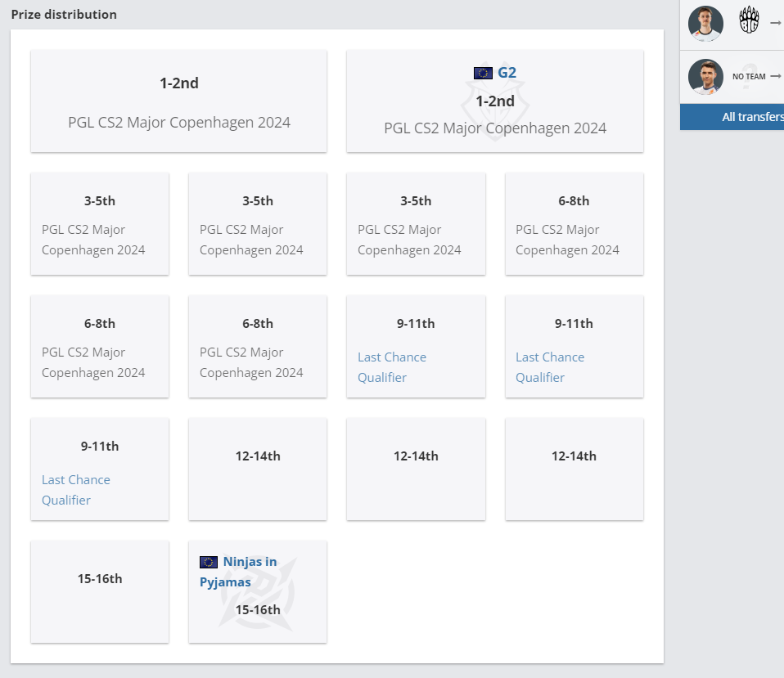The image size is (784, 678).
Task: Click the 1-2nd placement text under G2
Action: (495, 101)
